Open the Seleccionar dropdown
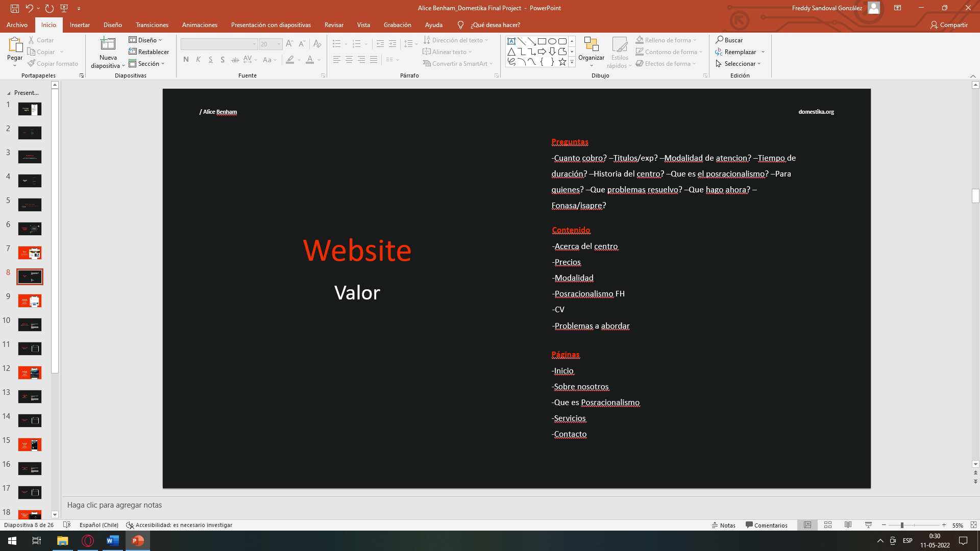The width and height of the screenshot is (980, 551). point(739,64)
